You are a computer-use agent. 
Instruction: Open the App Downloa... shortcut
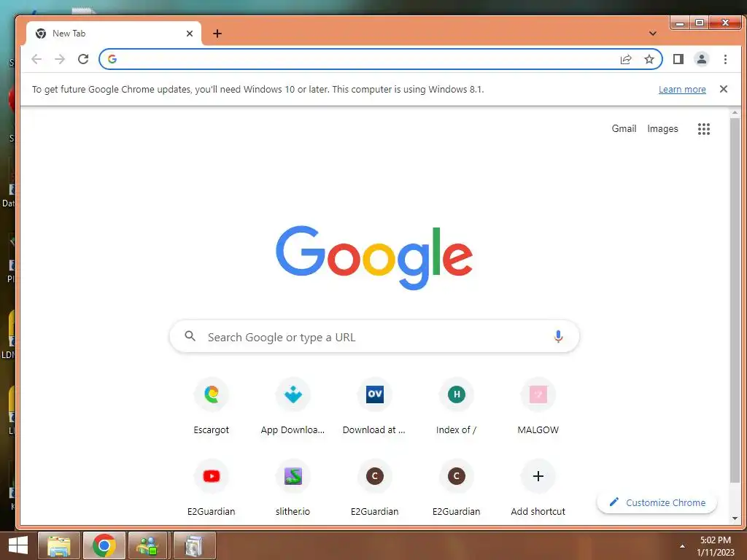pyautogui.click(x=293, y=406)
